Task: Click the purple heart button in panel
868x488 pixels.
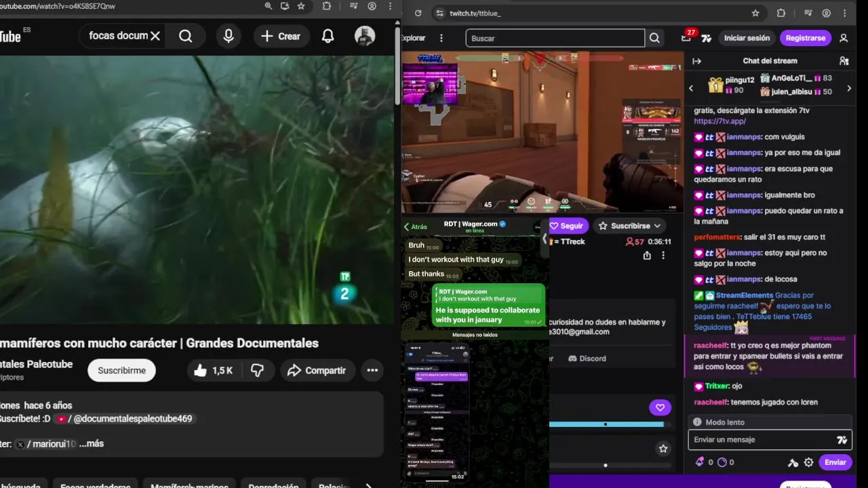Action: pos(660,407)
